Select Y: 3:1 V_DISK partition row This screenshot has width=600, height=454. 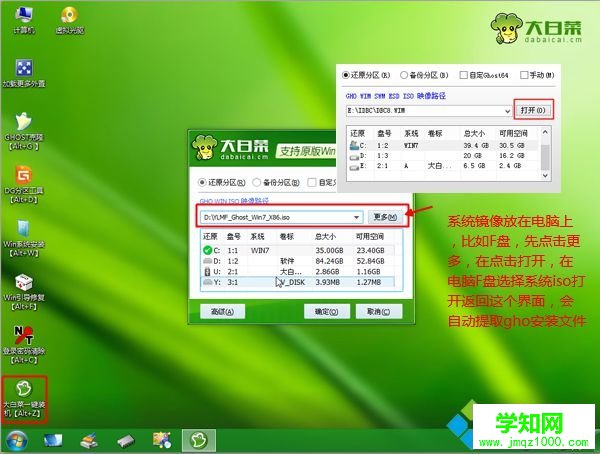(x=297, y=282)
